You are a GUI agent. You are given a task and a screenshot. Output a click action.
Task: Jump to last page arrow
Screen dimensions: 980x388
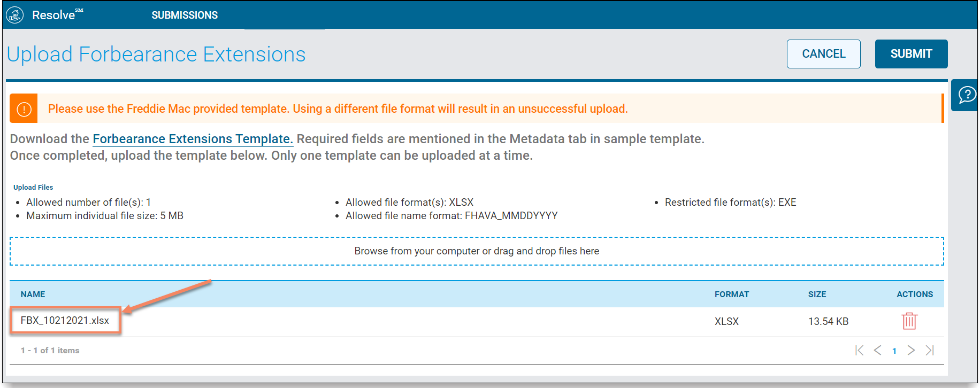click(930, 351)
